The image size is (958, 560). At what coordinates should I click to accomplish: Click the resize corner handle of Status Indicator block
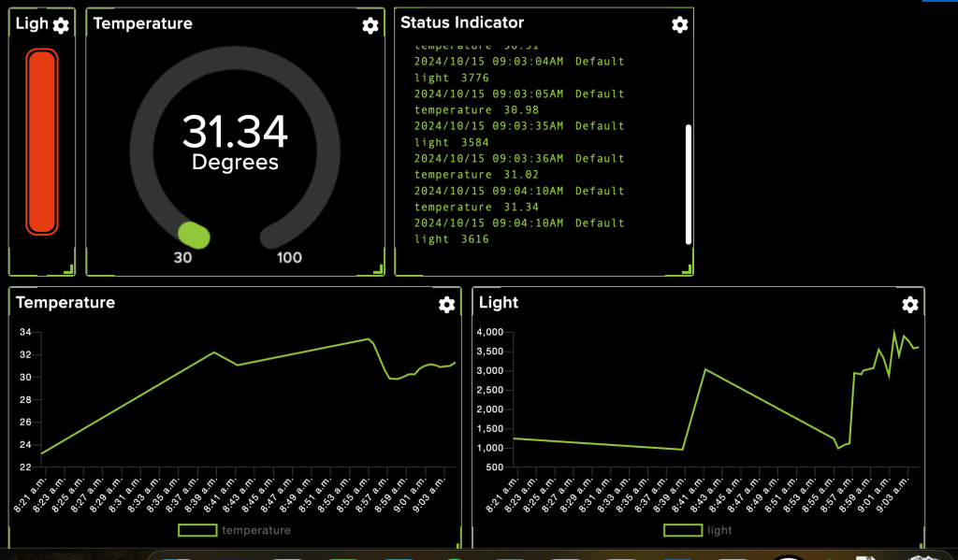(x=688, y=269)
